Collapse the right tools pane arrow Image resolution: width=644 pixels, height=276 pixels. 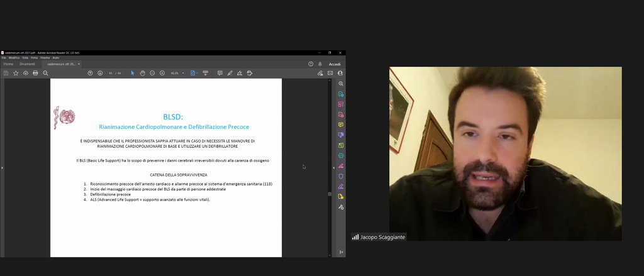(333, 168)
